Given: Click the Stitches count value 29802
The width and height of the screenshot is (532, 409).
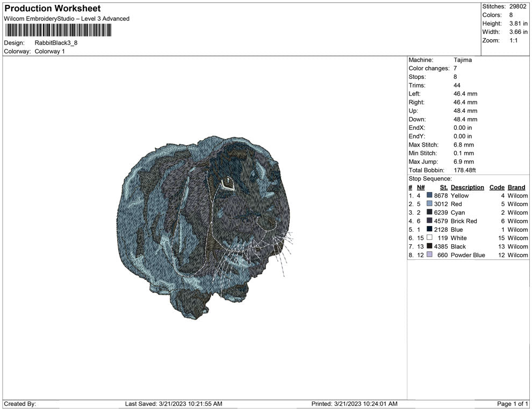Looking at the screenshot, I should (x=518, y=6).
